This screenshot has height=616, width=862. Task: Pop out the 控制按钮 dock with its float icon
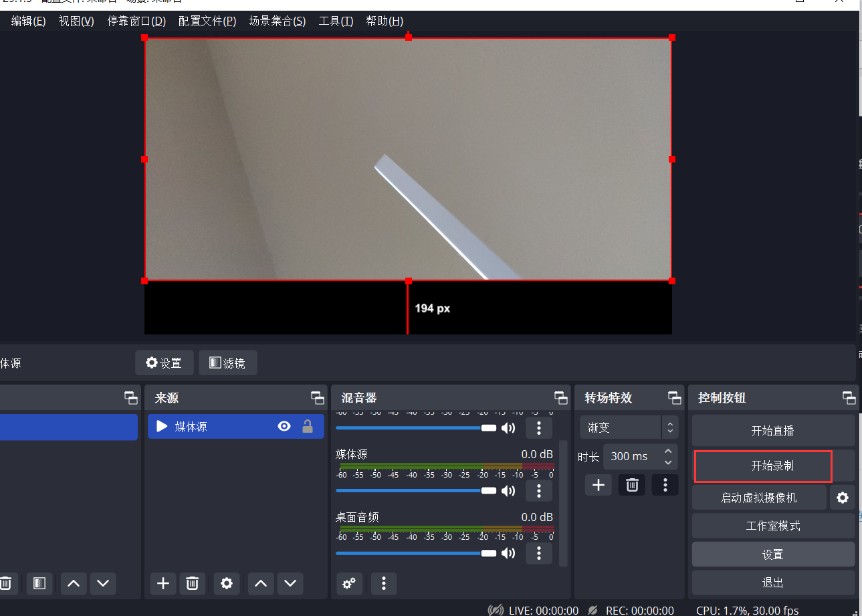point(849,398)
